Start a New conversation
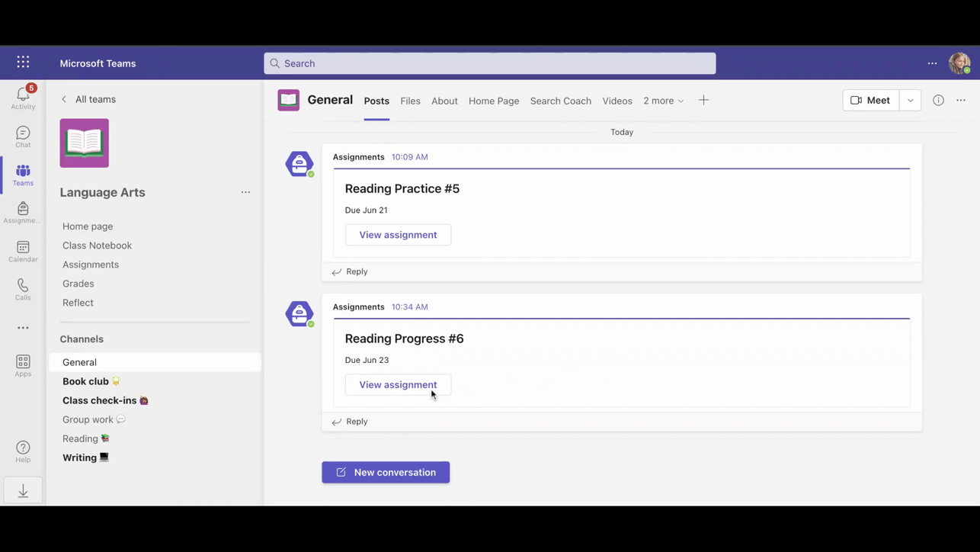980x552 pixels. [386, 472]
